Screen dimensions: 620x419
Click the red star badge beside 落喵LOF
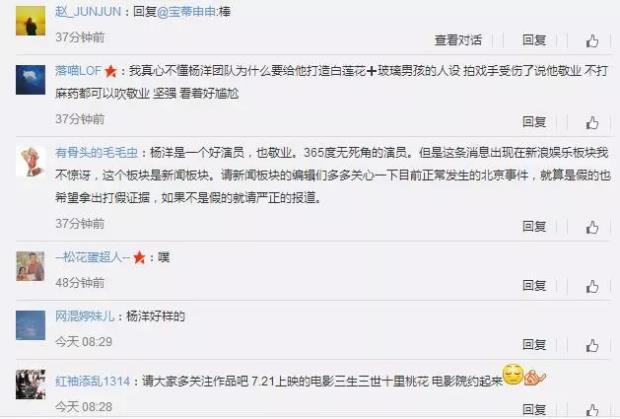111,71
